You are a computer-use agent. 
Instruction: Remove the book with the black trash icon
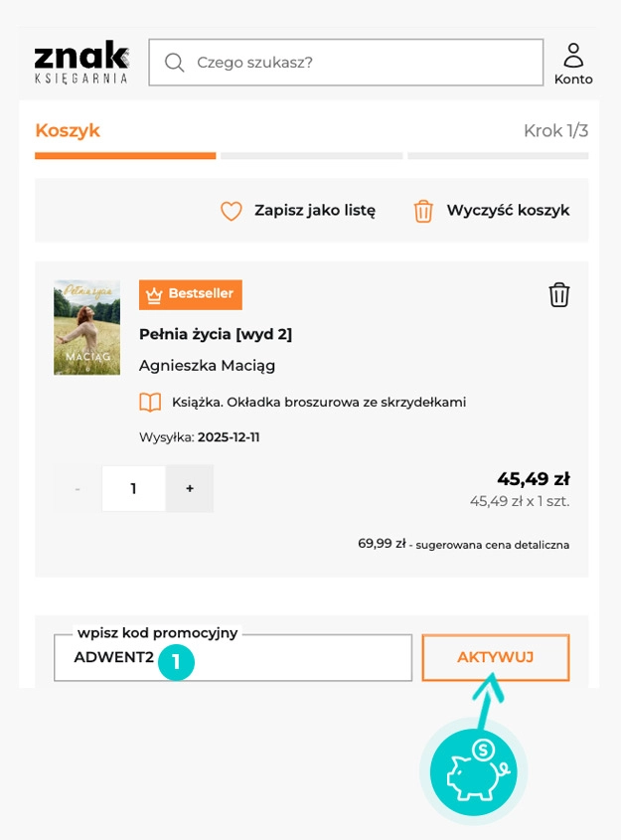click(x=559, y=295)
